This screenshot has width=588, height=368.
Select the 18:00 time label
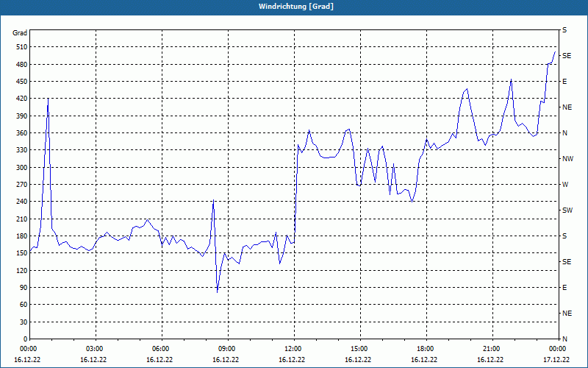[424, 349]
